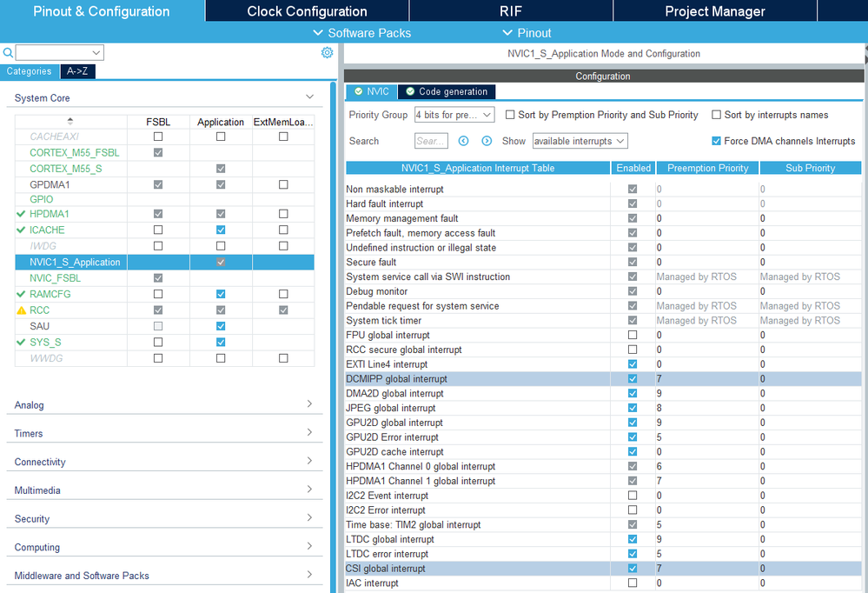Select SAU in the peripheral list

tap(40, 326)
